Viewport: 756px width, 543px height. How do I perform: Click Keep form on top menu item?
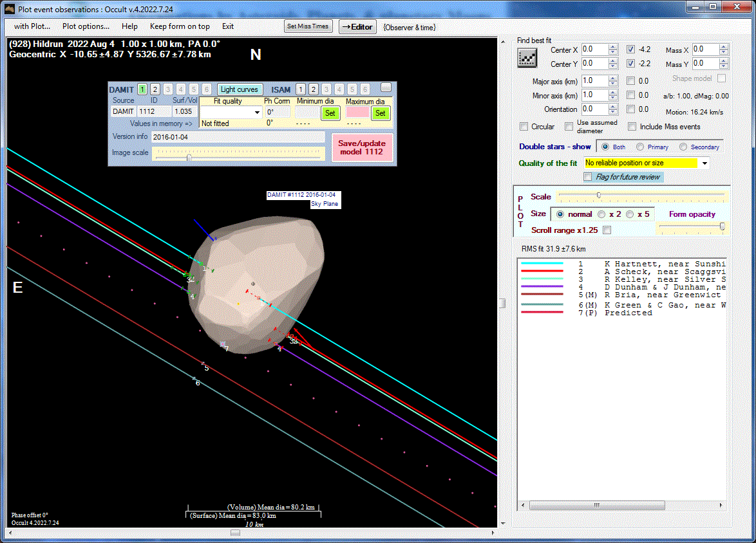(180, 26)
